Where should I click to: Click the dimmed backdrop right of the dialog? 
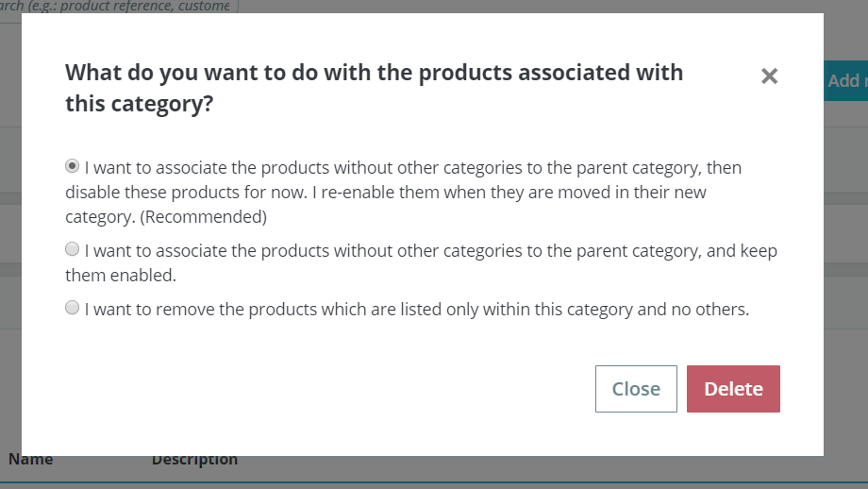point(845,283)
